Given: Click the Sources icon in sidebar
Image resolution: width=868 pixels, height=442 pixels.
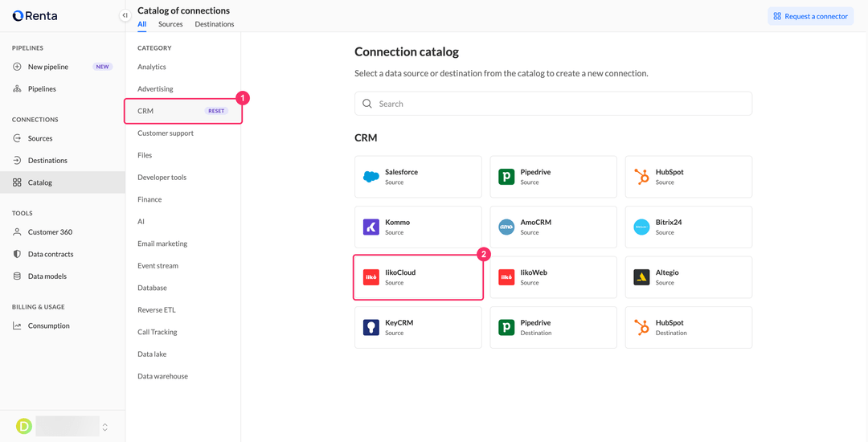Looking at the screenshot, I should (17, 138).
